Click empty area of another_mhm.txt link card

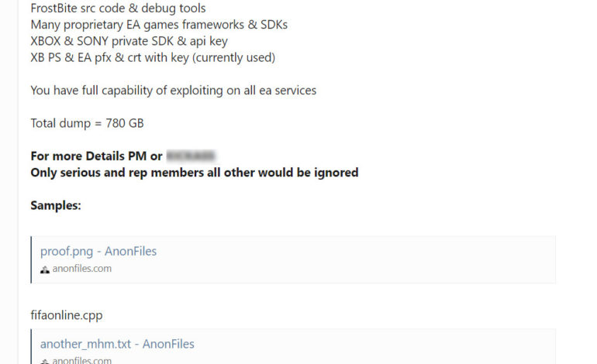(388, 347)
